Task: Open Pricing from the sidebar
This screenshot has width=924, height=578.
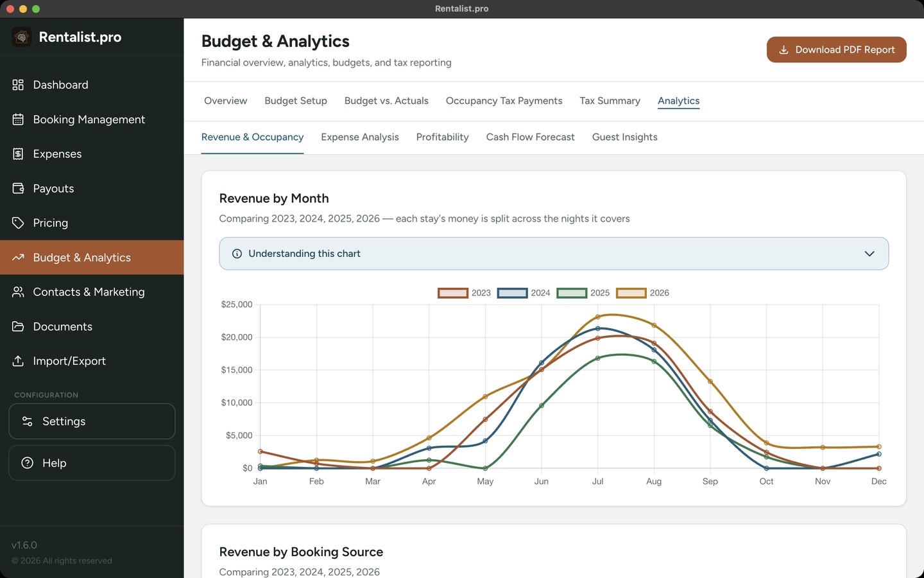Action: (x=92, y=223)
